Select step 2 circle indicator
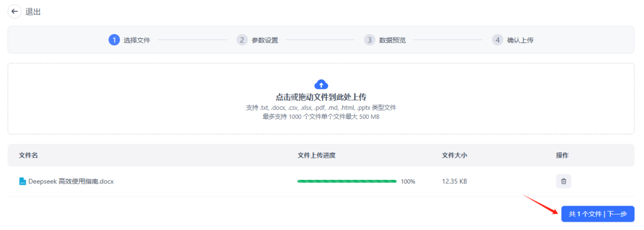The width and height of the screenshot is (644, 230). coord(242,40)
